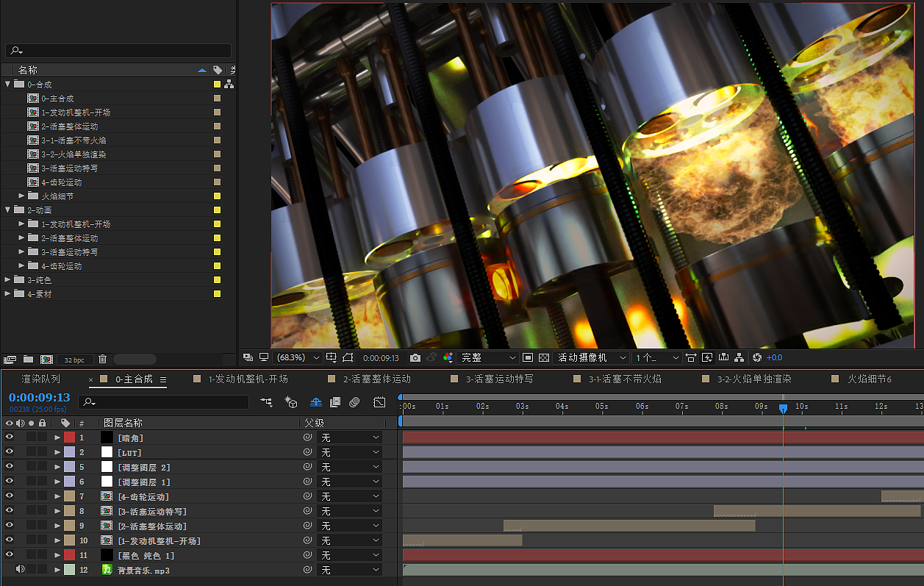Viewport: 924px width, 586px height.
Task: Expand the 3-纯色 project folder
Action: (x=7, y=280)
